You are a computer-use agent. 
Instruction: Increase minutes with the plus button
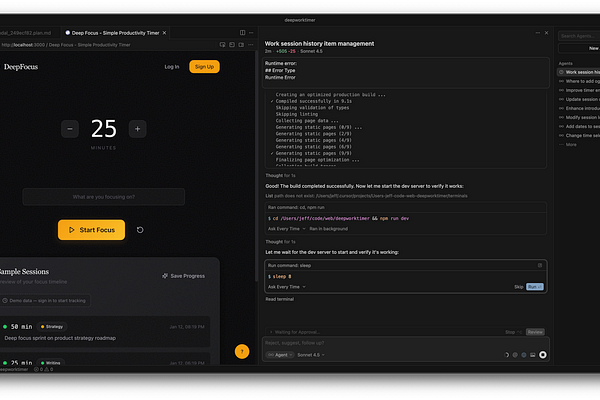pyautogui.click(x=137, y=129)
